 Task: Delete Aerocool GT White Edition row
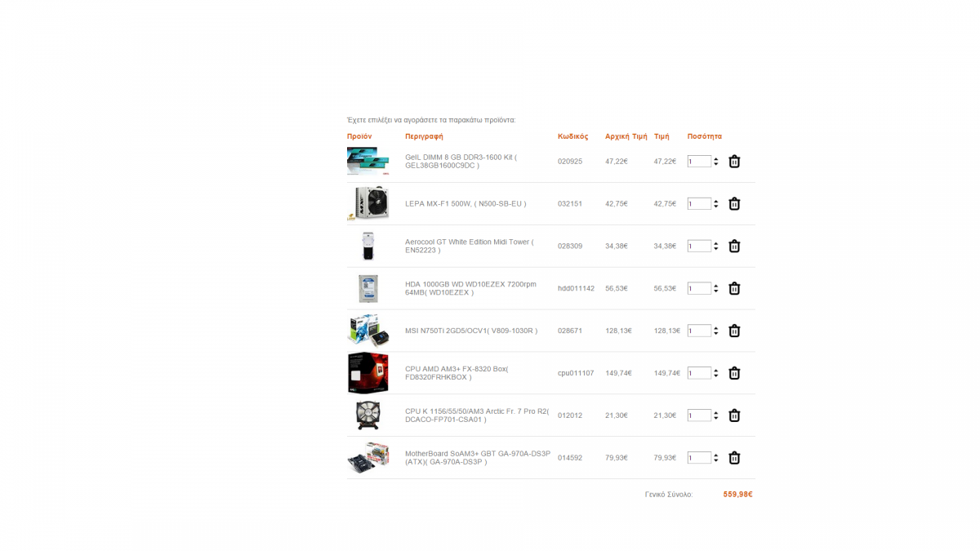[734, 247]
